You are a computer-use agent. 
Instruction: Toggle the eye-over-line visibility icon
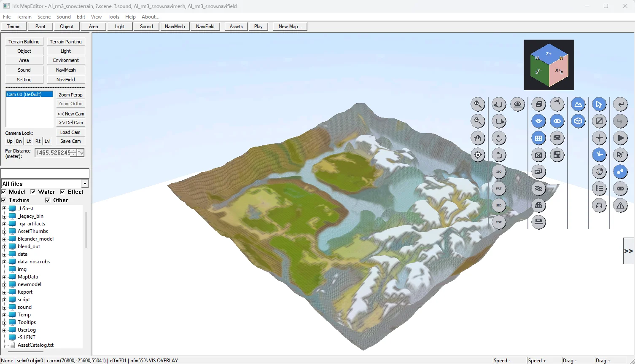tap(517, 104)
